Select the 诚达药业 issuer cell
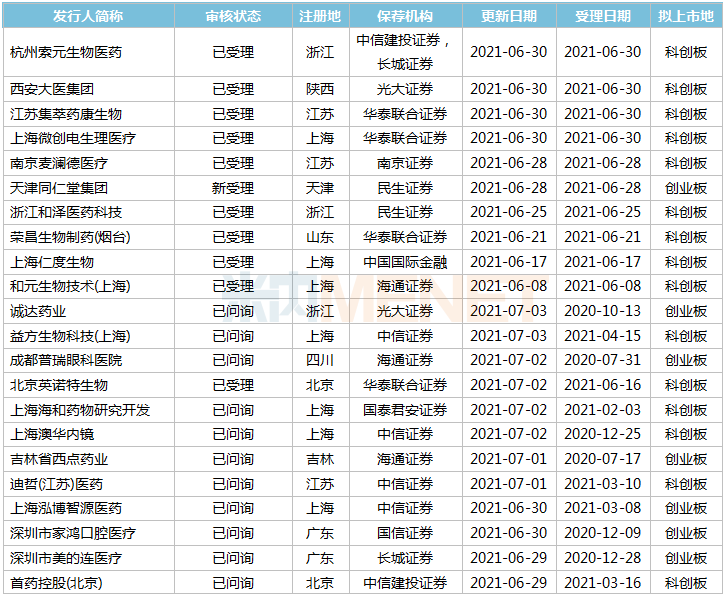This screenshot has width=726, height=595. (x=88, y=311)
